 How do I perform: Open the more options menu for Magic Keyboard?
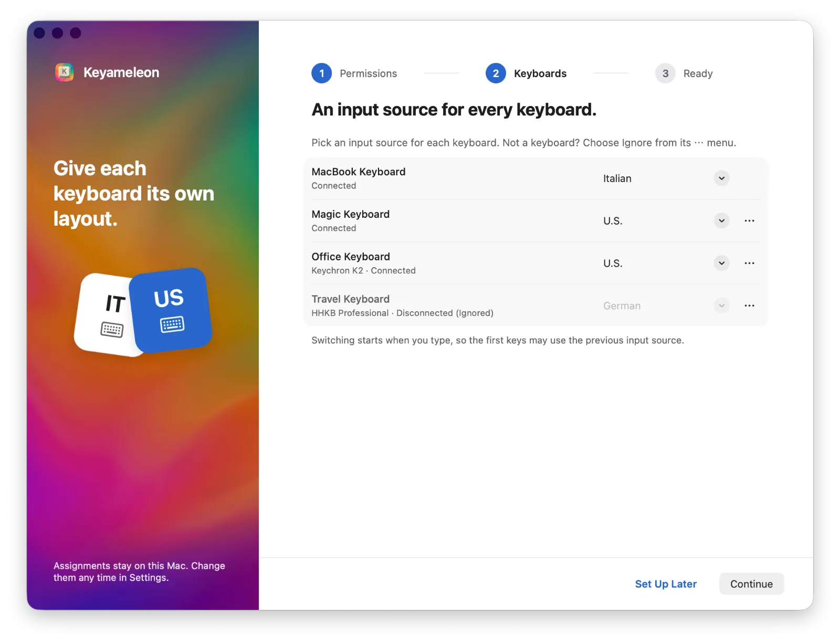pyautogui.click(x=749, y=220)
